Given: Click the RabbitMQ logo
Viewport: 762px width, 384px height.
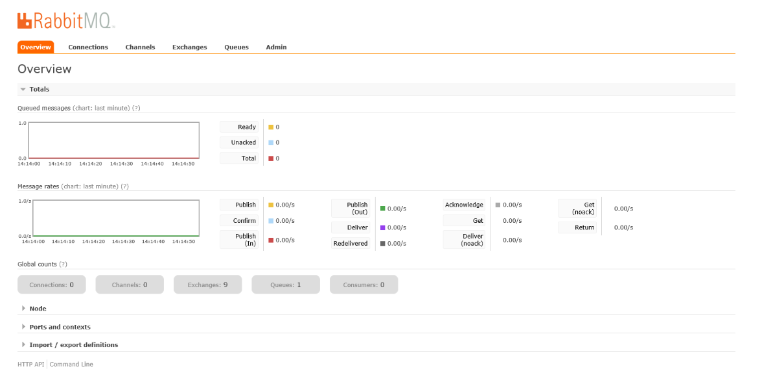Looking at the screenshot, I should click(66, 21).
